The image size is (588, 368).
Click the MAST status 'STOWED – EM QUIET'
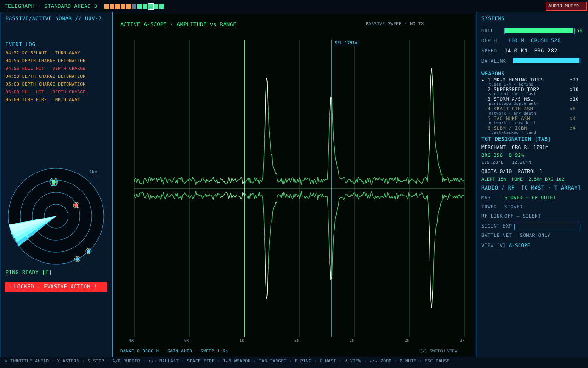(x=530, y=198)
